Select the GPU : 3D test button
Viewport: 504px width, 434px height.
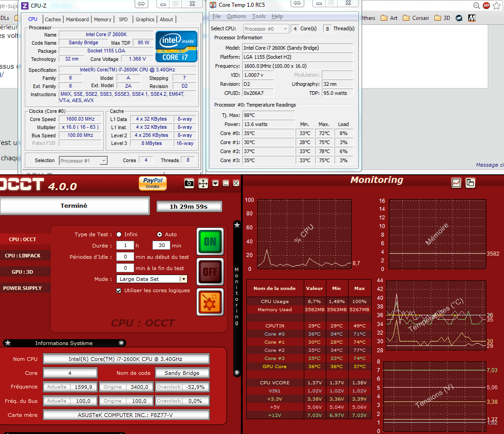[23, 272]
